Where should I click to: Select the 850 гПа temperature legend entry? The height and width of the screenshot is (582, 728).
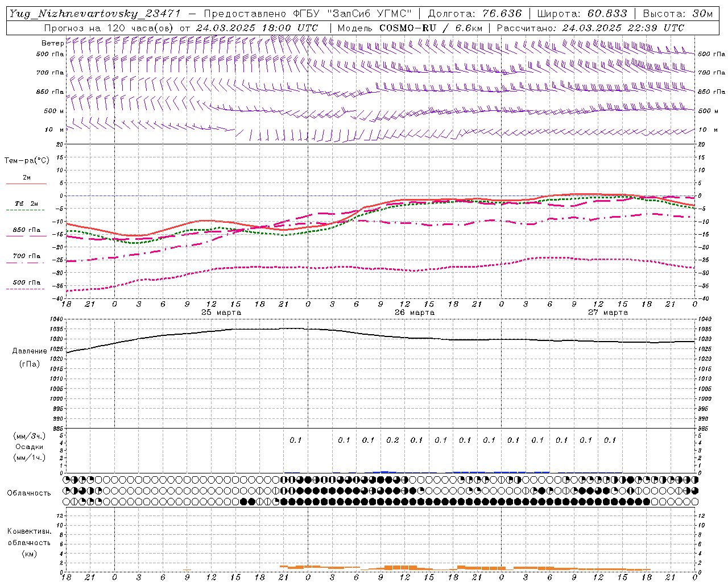26,230
